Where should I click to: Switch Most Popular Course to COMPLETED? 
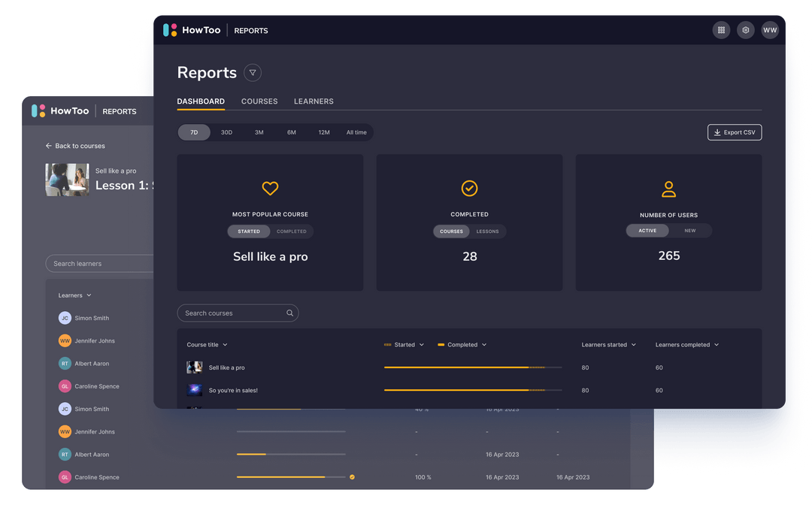(x=292, y=231)
